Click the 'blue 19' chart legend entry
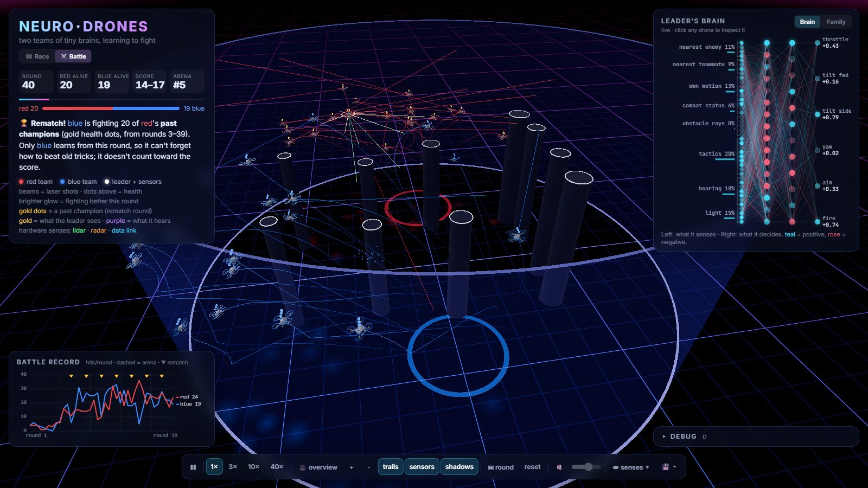868x488 pixels. [x=188, y=404]
